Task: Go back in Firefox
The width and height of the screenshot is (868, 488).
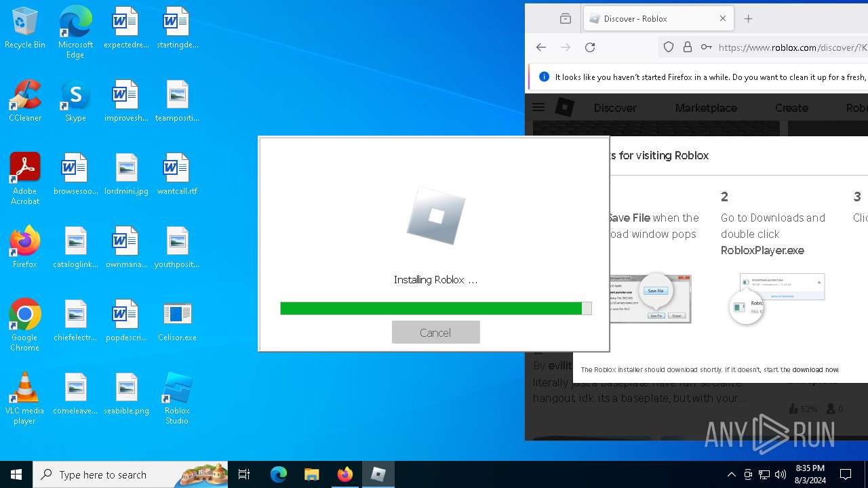Action: pos(541,47)
